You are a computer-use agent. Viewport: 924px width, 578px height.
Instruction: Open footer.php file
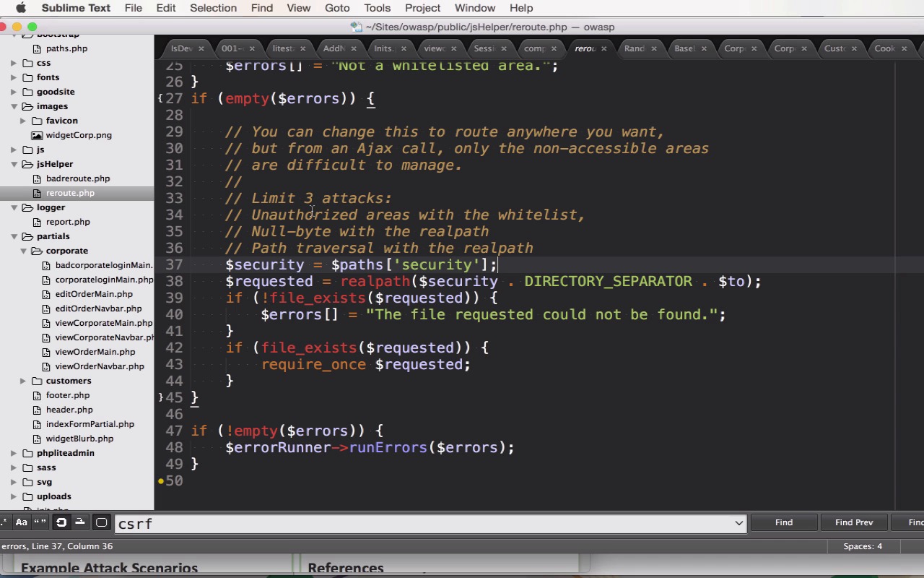coord(68,395)
